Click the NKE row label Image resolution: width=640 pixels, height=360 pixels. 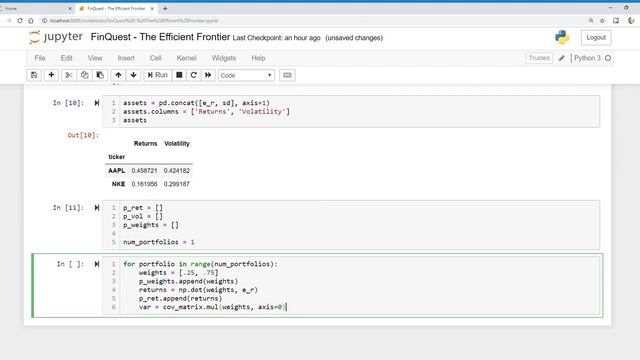pyautogui.click(x=118, y=184)
